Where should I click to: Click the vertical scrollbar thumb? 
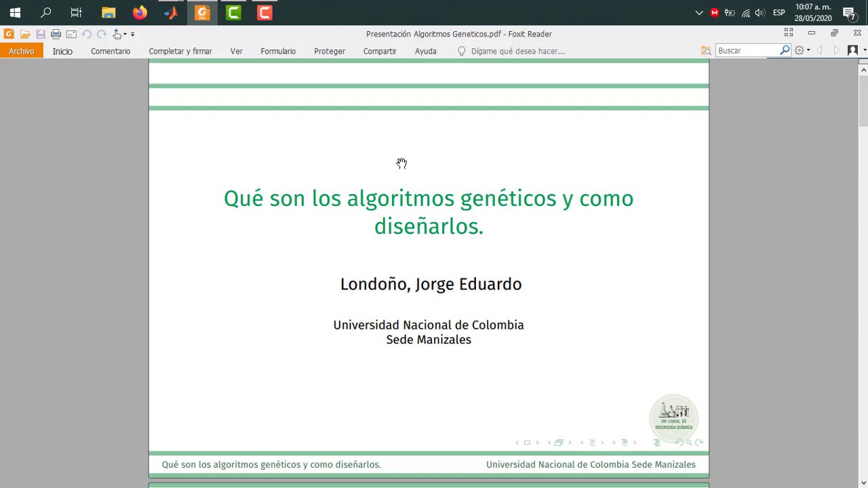[863, 100]
